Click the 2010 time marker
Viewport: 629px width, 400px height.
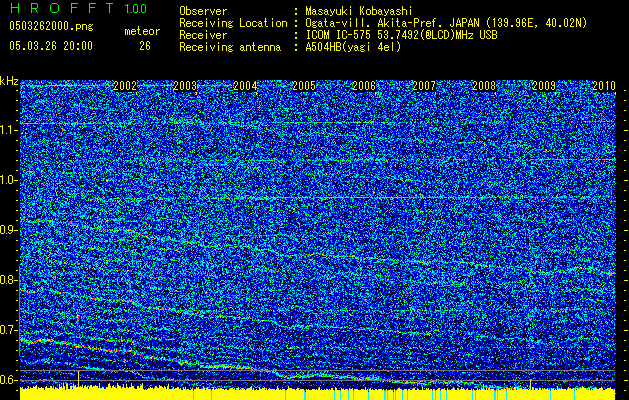pyautogui.click(x=604, y=86)
